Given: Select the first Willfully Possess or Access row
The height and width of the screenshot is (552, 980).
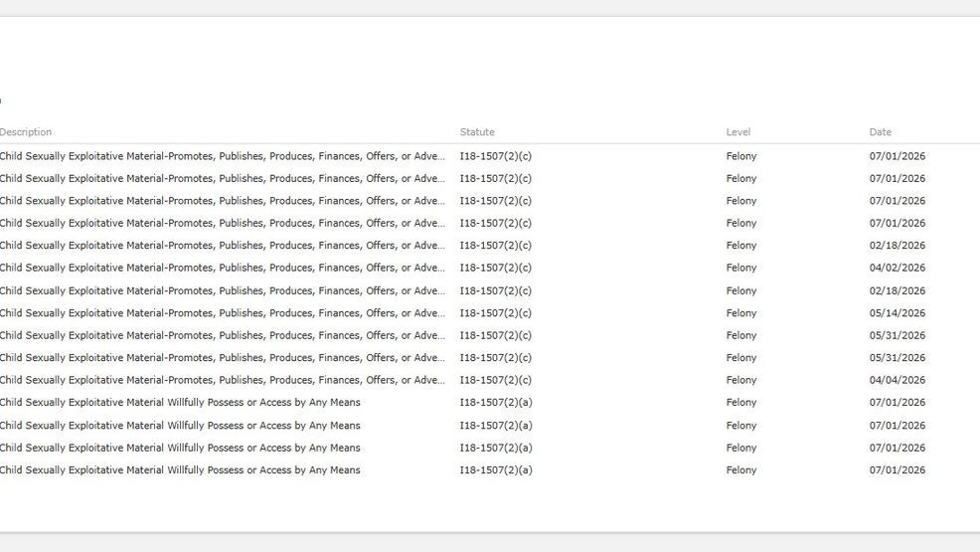Looking at the screenshot, I should coord(490,403).
